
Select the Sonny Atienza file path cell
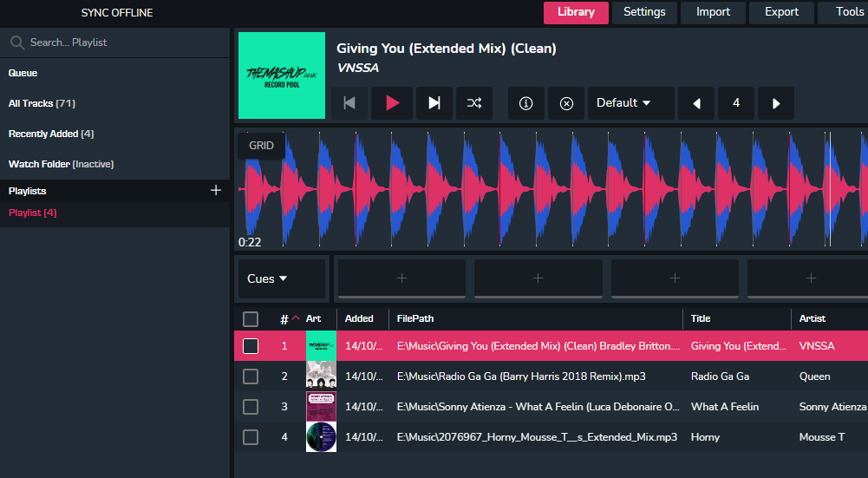point(538,407)
